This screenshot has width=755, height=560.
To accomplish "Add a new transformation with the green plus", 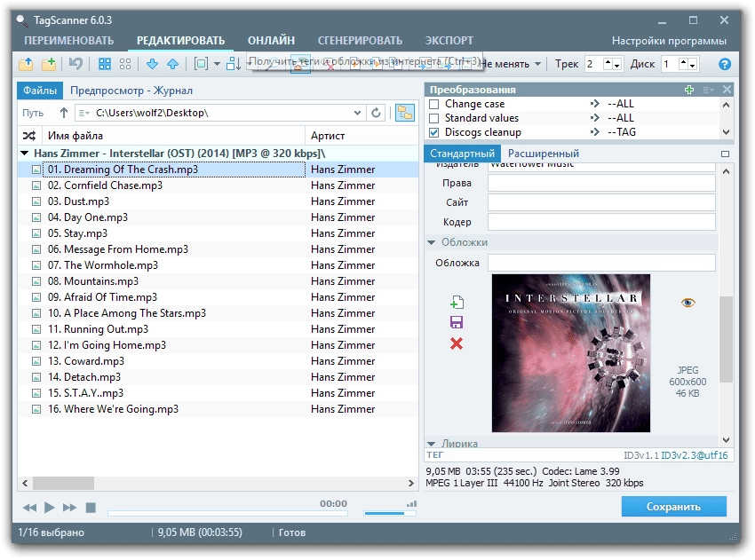I will coord(689,90).
